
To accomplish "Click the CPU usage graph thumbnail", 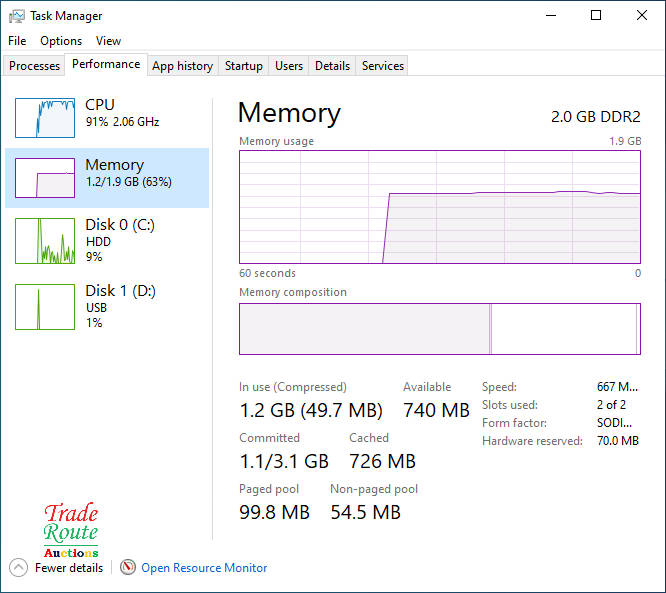I will click(x=45, y=118).
